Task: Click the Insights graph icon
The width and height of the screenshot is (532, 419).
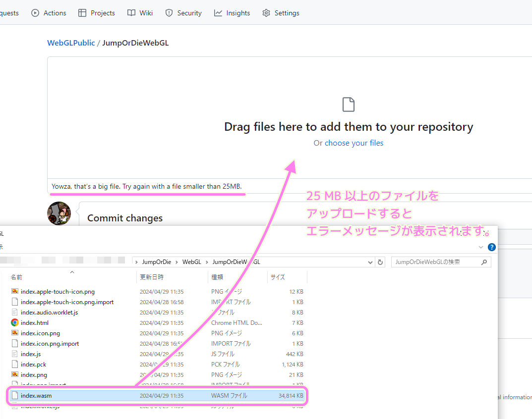Action: pos(217,13)
